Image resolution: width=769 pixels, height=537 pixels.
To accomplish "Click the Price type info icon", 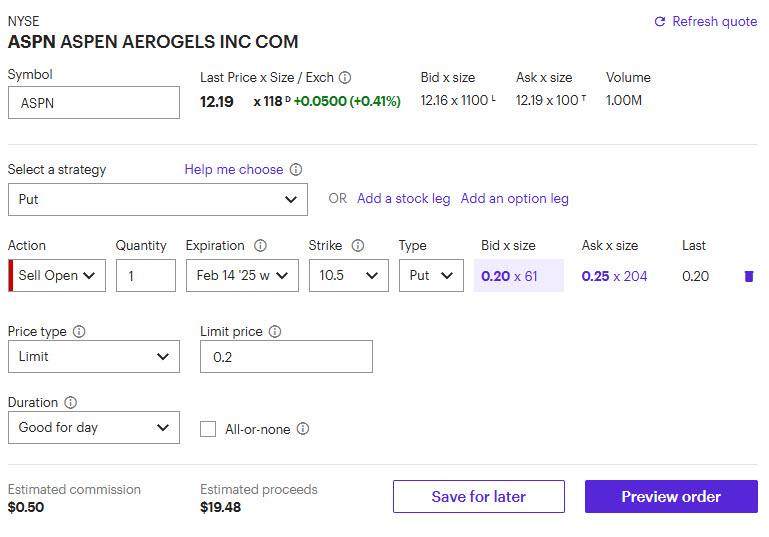I will point(79,331).
